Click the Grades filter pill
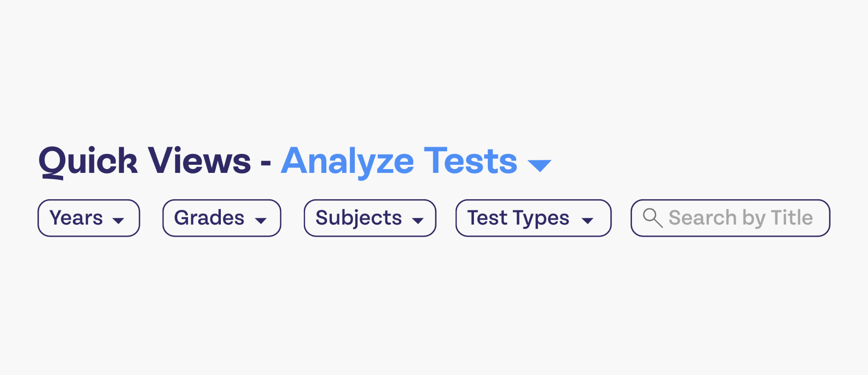 pyautogui.click(x=221, y=218)
